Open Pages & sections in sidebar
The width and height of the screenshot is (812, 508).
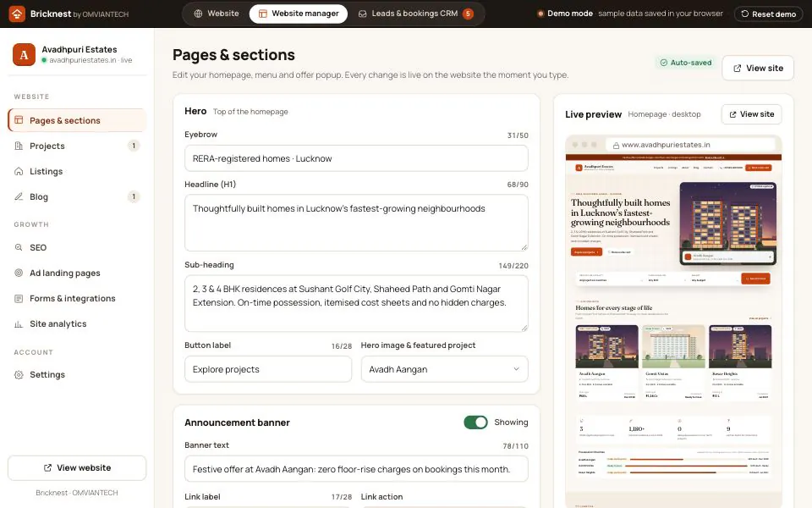coord(77,120)
